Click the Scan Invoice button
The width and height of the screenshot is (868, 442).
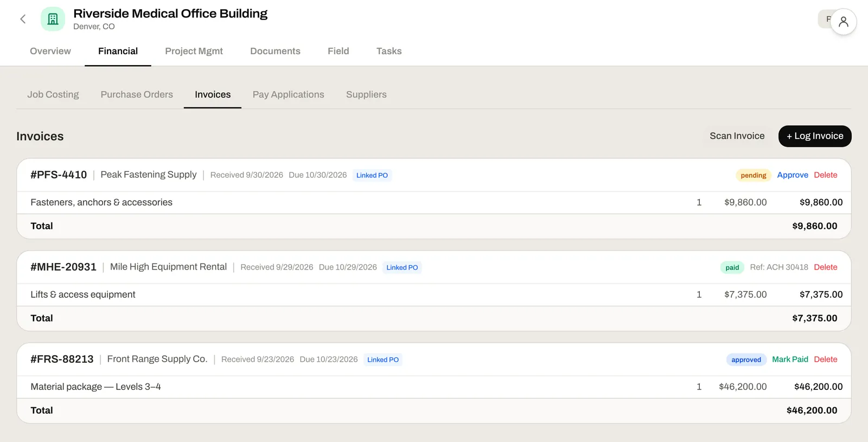tap(737, 136)
